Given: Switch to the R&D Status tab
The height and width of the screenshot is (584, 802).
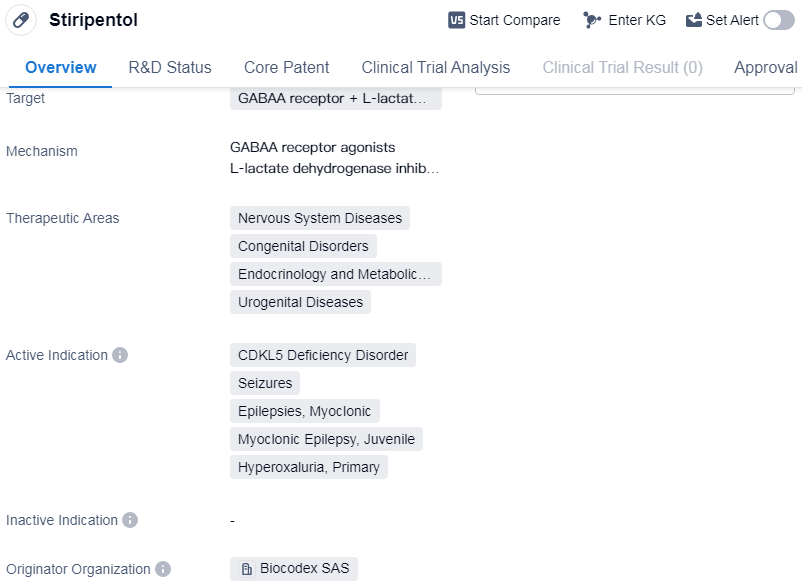Looking at the screenshot, I should coord(170,68).
